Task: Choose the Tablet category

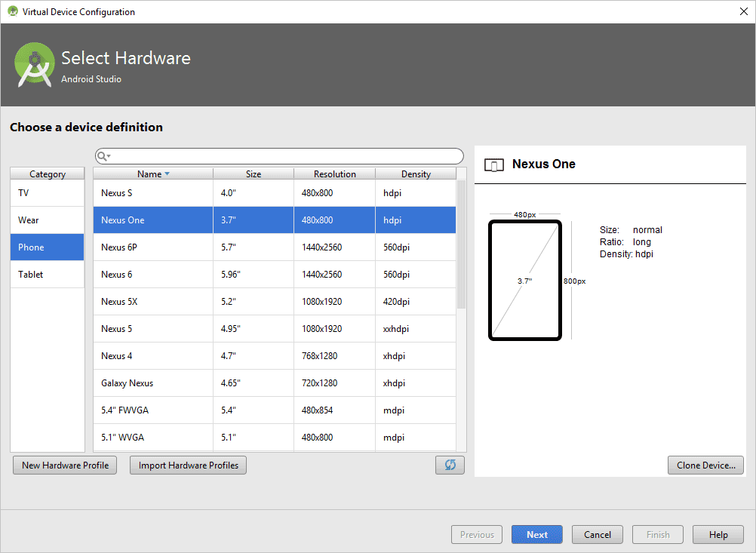Action: (x=47, y=275)
